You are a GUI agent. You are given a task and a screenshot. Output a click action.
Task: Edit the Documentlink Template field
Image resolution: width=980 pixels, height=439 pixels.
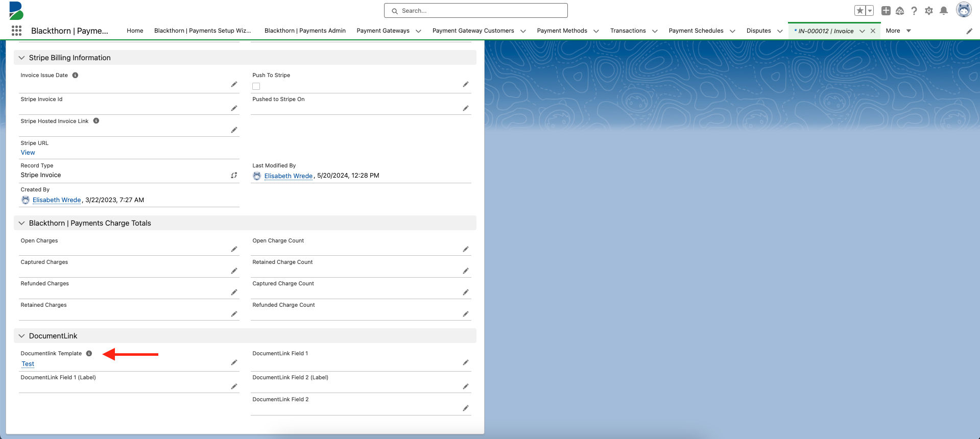(234, 362)
